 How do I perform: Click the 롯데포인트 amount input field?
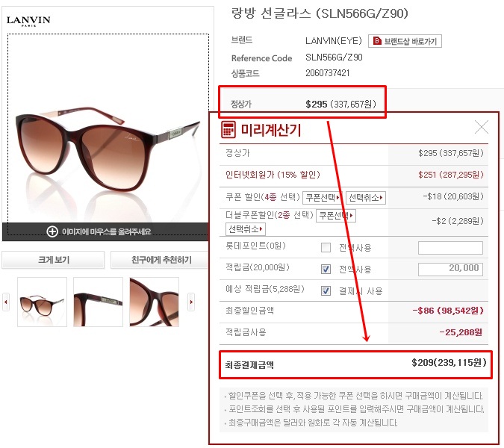[450, 248]
